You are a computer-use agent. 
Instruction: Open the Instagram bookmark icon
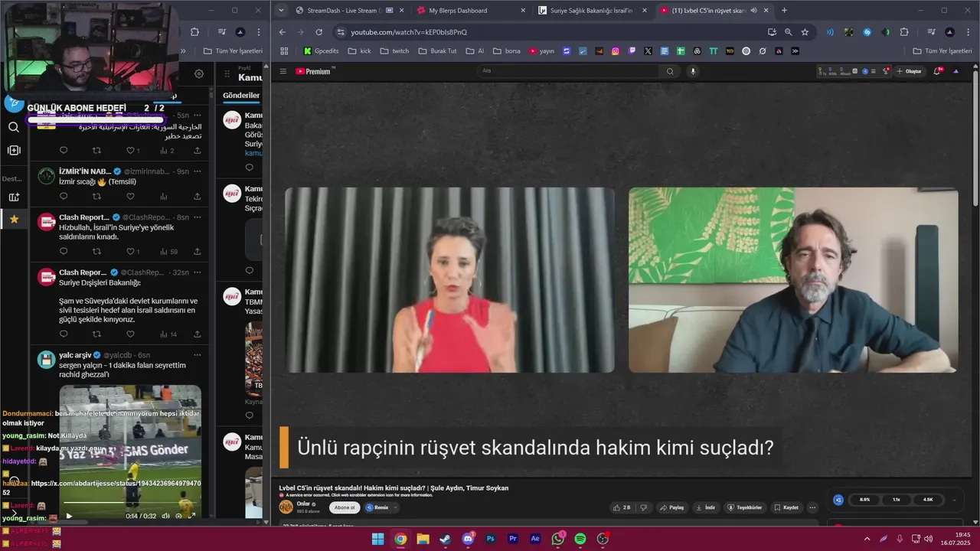coord(616,51)
